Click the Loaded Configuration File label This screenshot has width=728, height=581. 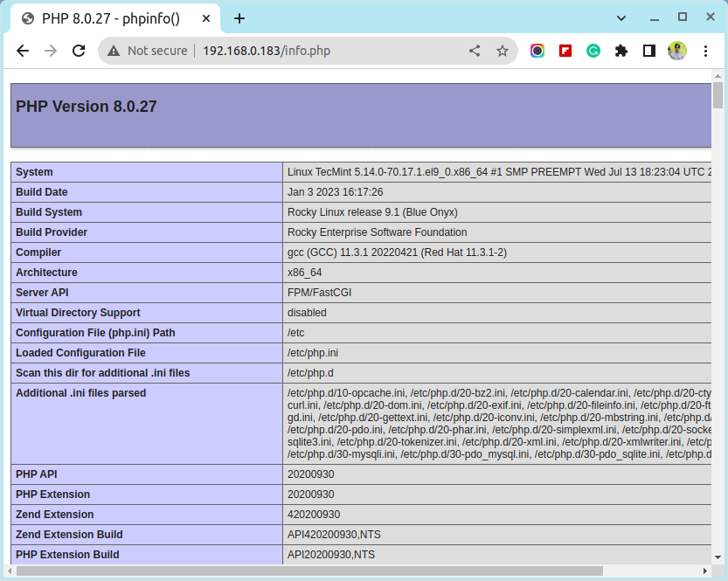coord(80,353)
